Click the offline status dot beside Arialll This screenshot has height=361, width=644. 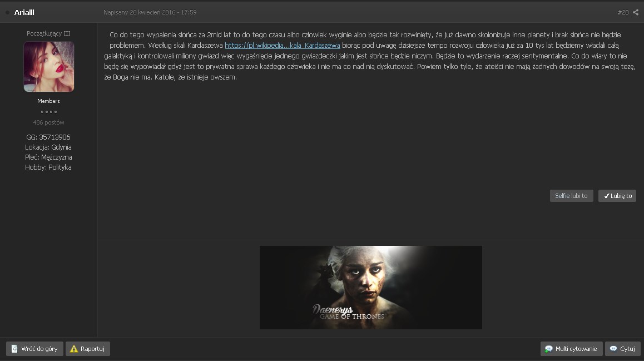point(7,12)
